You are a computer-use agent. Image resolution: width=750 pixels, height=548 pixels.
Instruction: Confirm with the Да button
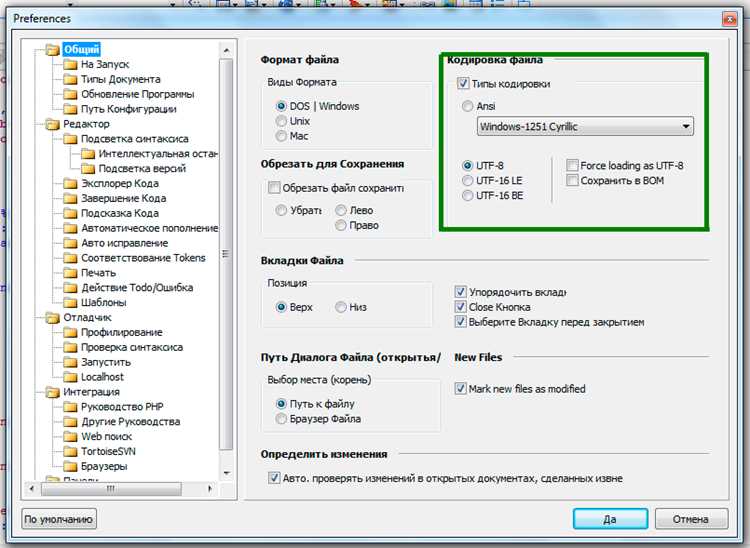[610, 519]
